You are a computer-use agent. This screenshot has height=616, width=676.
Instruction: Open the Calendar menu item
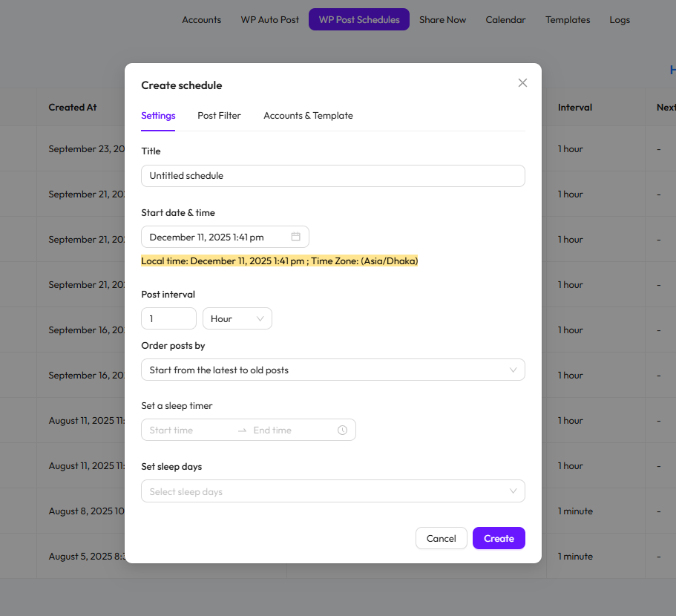(505, 20)
